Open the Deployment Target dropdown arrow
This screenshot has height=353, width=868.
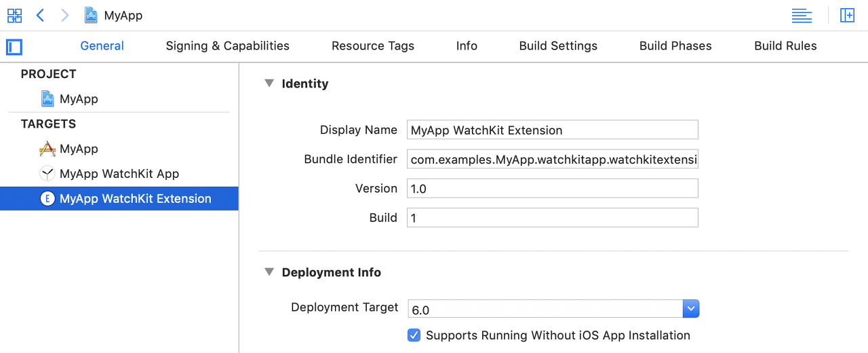691,309
